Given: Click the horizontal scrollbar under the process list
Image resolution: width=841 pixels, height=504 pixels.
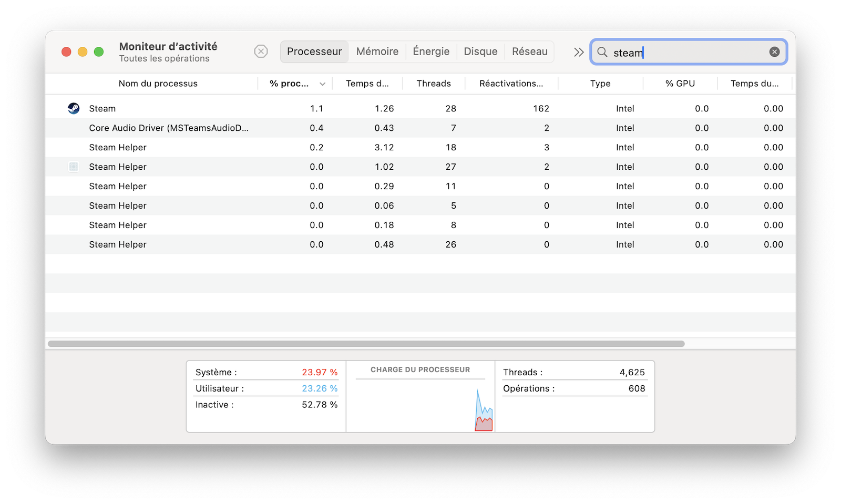Looking at the screenshot, I should [x=366, y=344].
